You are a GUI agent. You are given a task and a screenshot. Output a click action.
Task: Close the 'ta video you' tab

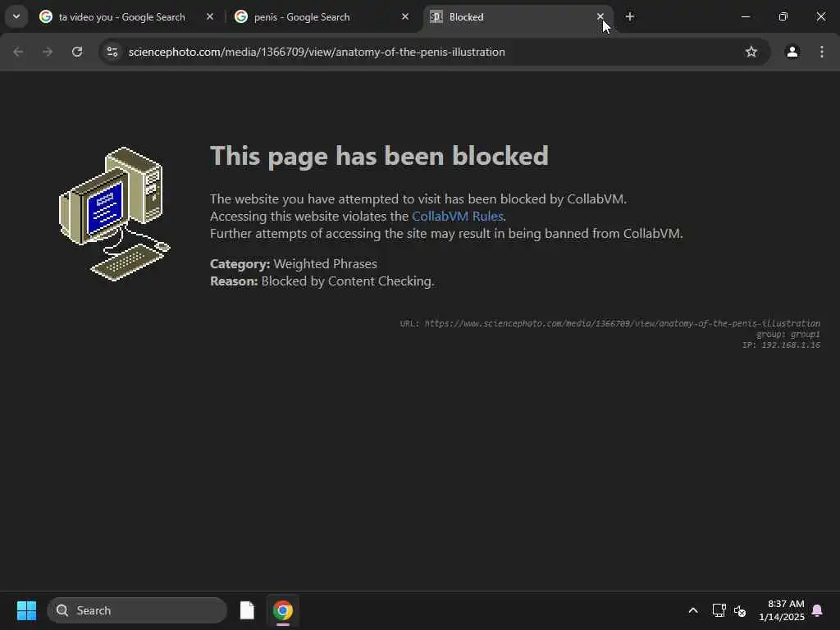[x=210, y=16]
